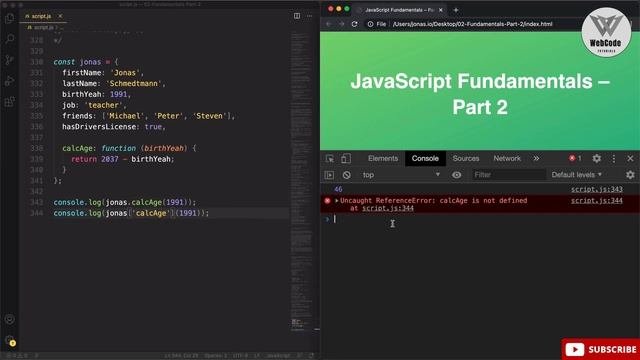Split the editor to the right
Image resolution: width=640 pixels, height=360 pixels.
(297, 16)
